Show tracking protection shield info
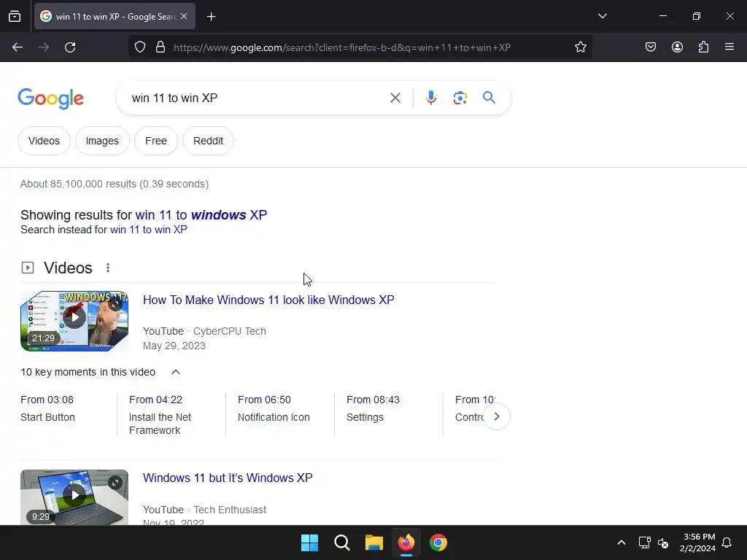This screenshot has width=747, height=560. (x=139, y=47)
